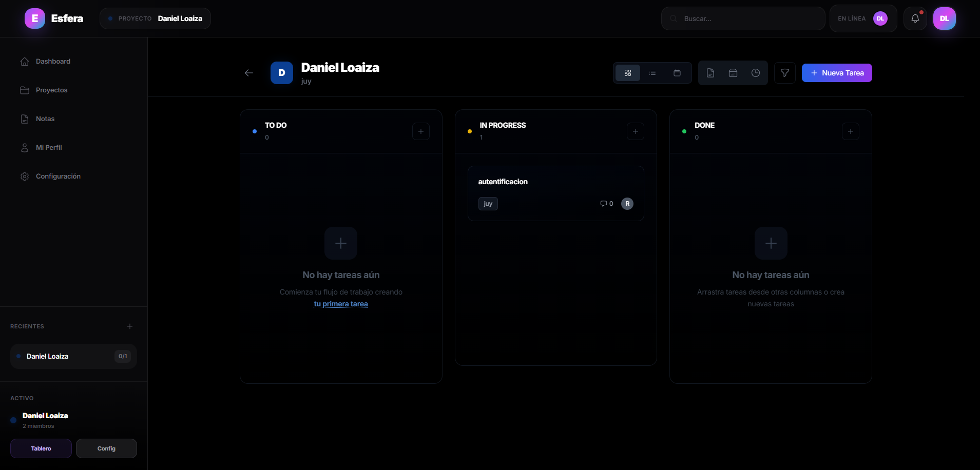
Task: Open the tu primera tarea link
Action: [340, 304]
